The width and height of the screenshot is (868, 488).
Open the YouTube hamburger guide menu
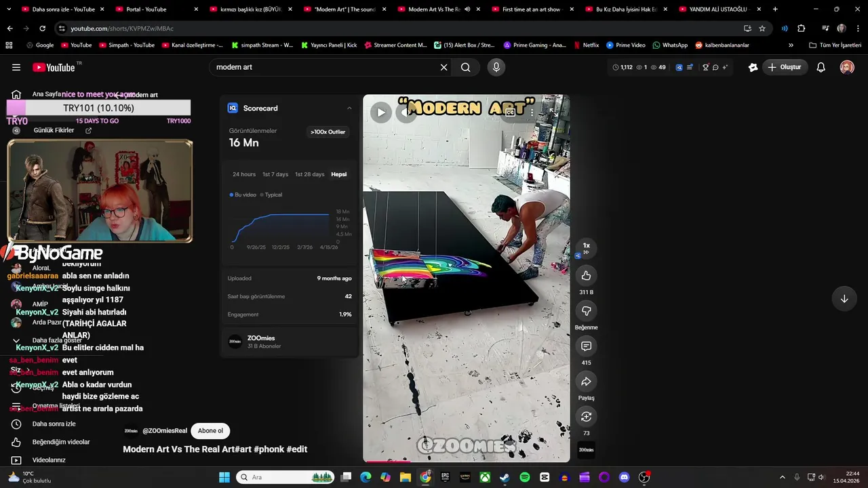coord(16,67)
